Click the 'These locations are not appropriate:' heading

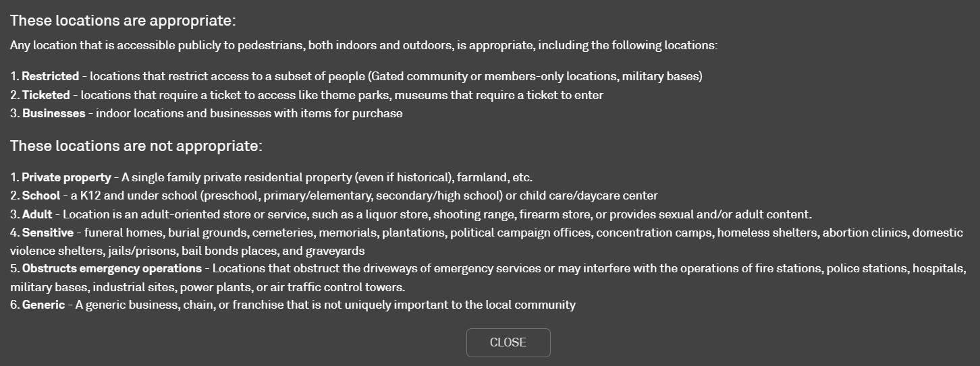point(136,146)
